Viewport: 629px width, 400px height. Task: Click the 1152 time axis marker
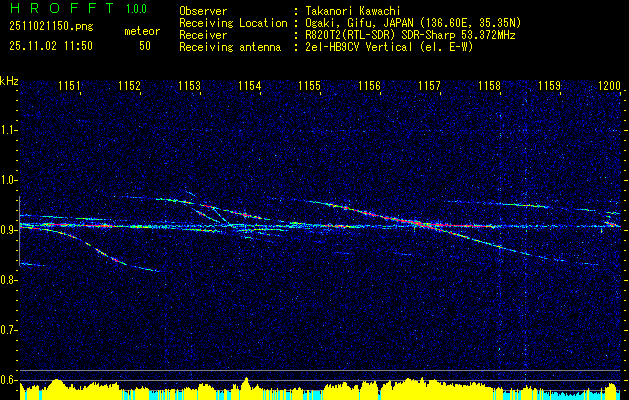click(x=130, y=85)
